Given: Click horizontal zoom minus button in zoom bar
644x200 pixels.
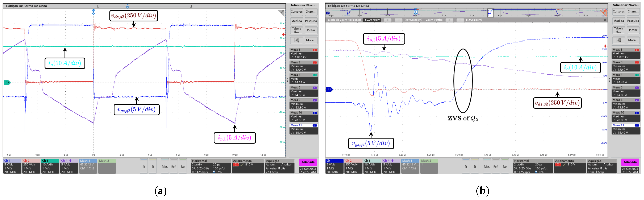Looking at the screenshot, I should (x=399, y=20).
